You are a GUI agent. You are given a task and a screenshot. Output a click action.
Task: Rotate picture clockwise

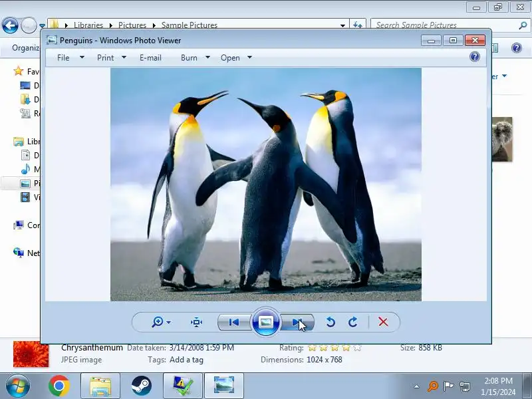(353, 322)
